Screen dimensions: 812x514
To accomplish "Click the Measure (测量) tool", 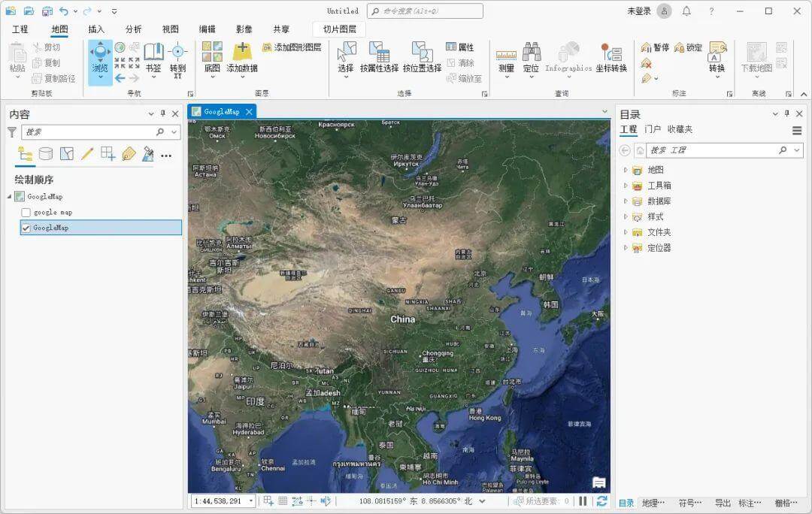I will tap(506, 55).
